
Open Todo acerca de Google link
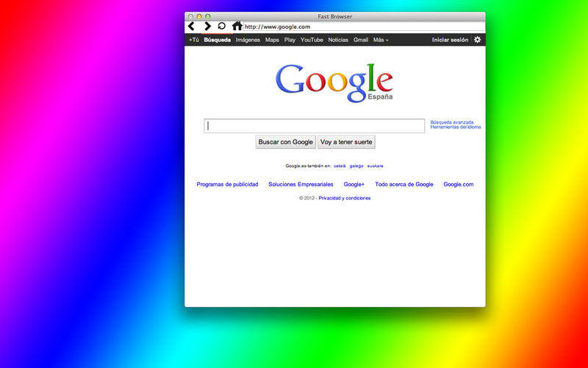[404, 185]
